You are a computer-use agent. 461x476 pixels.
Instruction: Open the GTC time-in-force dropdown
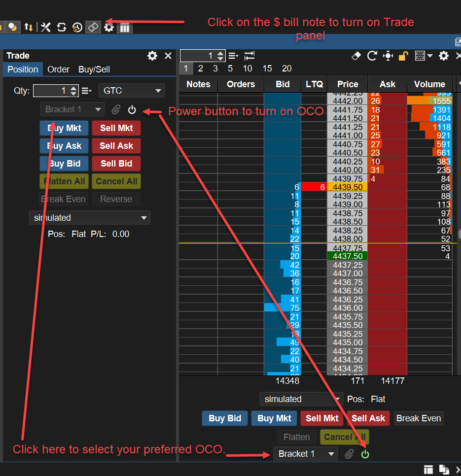[131, 91]
